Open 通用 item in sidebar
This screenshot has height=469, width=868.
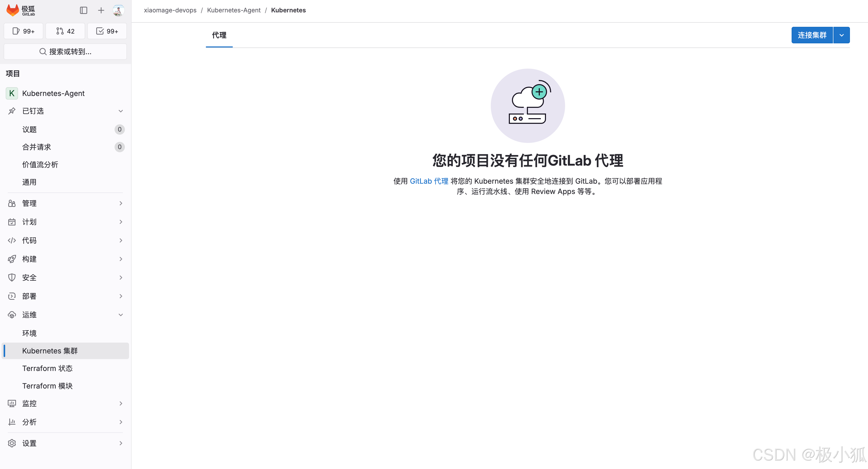pos(65,182)
